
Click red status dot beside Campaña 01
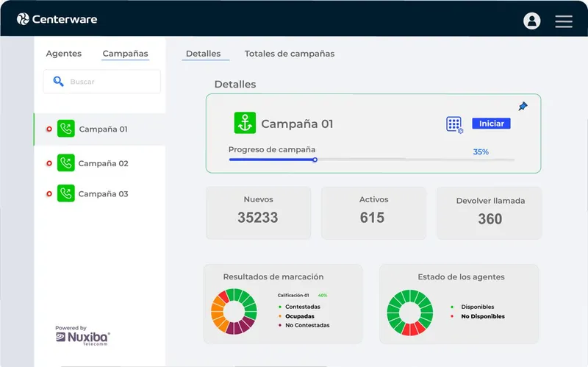point(49,129)
